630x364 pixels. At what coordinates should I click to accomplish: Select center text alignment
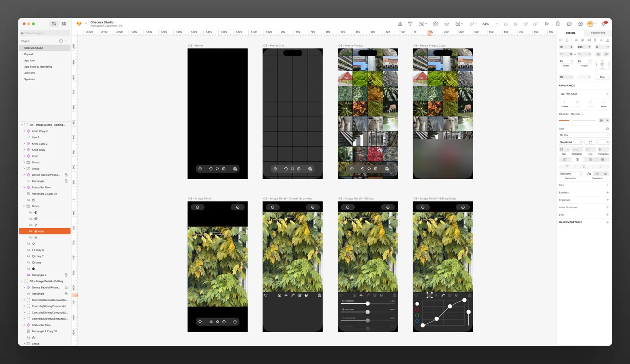coord(577,159)
